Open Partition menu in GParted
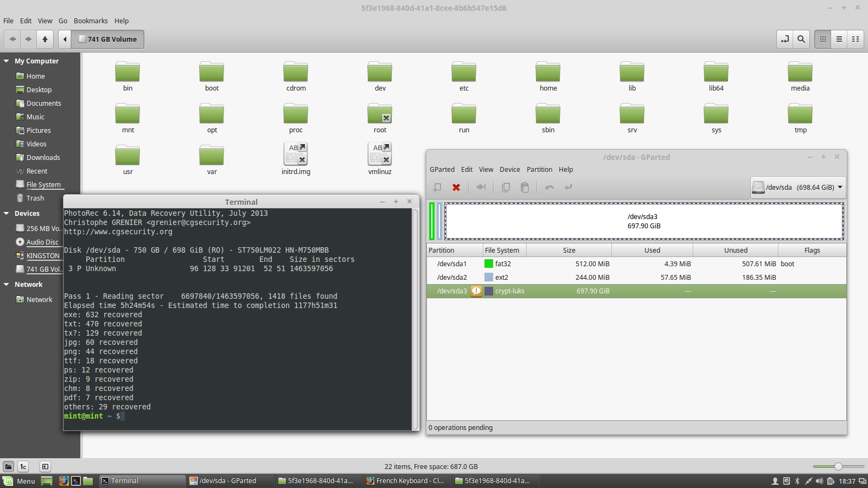Viewport: 868px width, 488px height. click(x=539, y=170)
